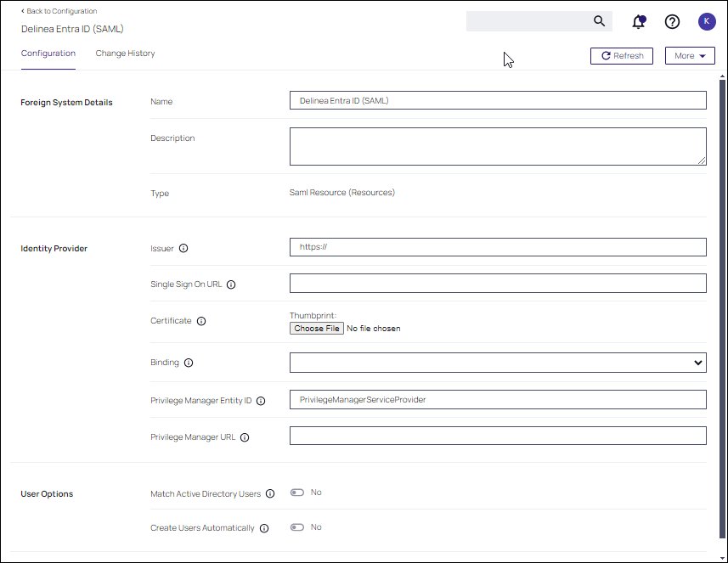The image size is (728, 563).
Task: Enable Match Active Directory Users toggle
Action: coord(296,493)
